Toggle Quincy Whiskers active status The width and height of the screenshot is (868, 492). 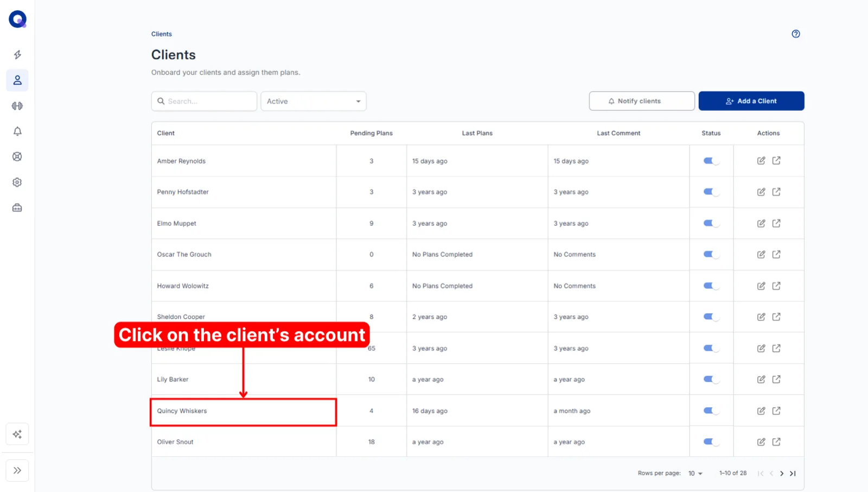click(x=711, y=411)
